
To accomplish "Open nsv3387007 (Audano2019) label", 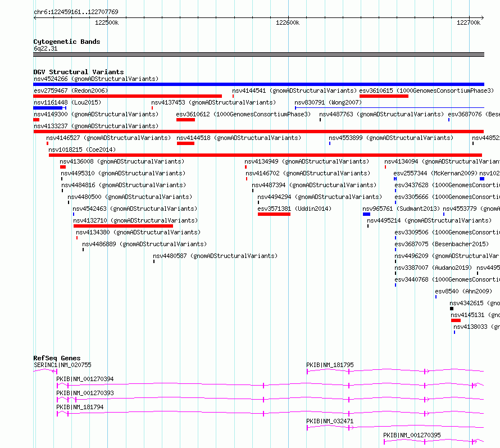I will [433, 268].
